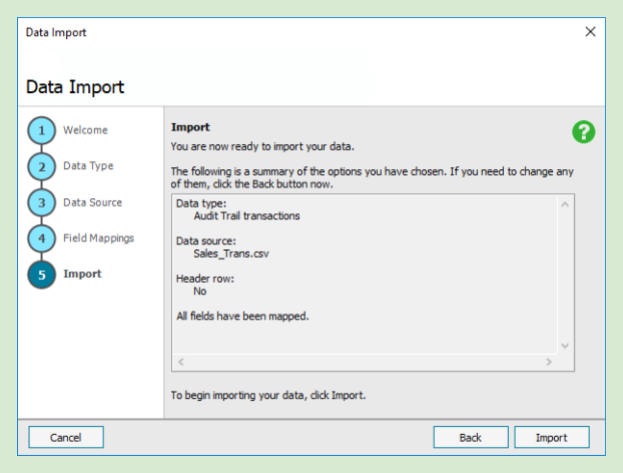Click the step 4 circle icon

[x=42, y=239]
